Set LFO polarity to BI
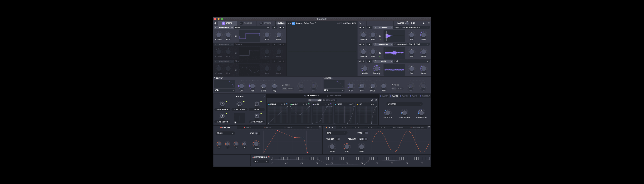644x184 pixels. coord(366,139)
